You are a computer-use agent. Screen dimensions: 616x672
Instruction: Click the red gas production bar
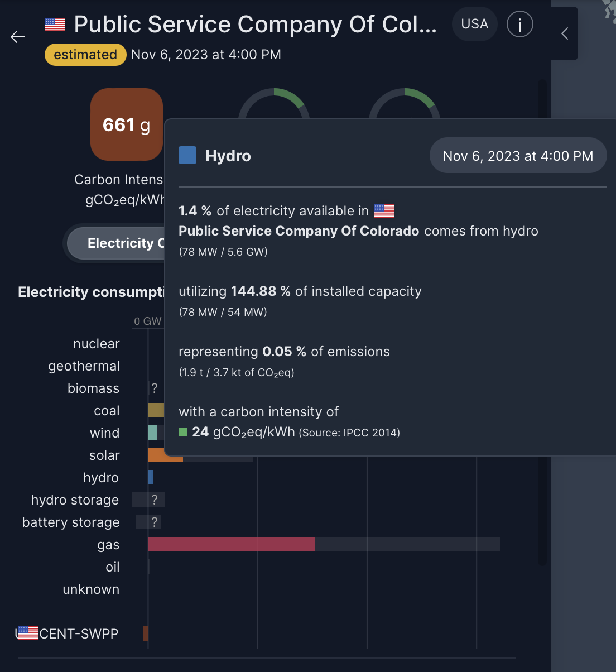pos(232,544)
